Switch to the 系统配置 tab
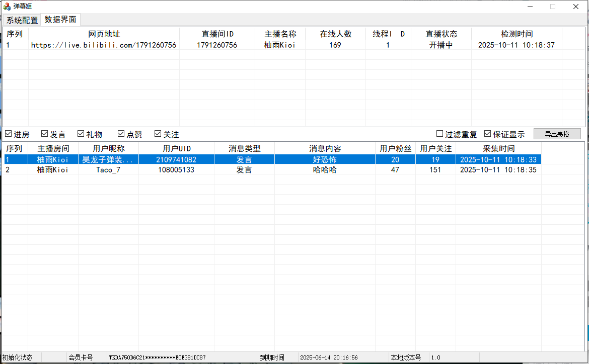Screen dimensions: 589x364 [22, 20]
